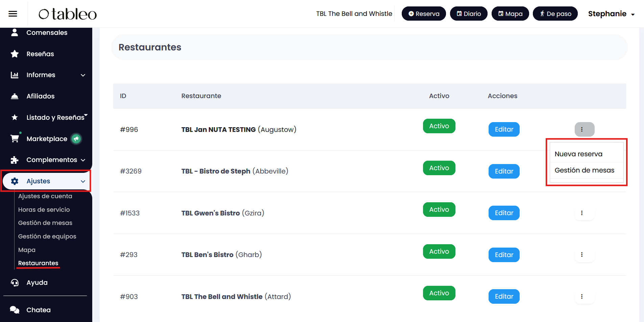The width and height of the screenshot is (644, 322).
Task: Click the Marketplace megaphone badge icon
Action: click(x=76, y=139)
